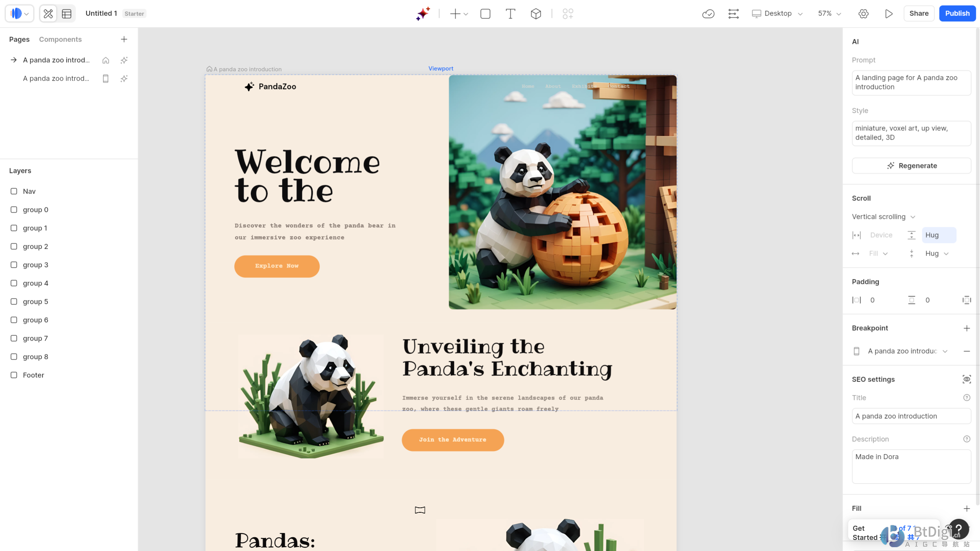The width and height of the screenshot is (980, 551).
Task: Add a breakpoint with plus icon
Action: tap(967, 328)
